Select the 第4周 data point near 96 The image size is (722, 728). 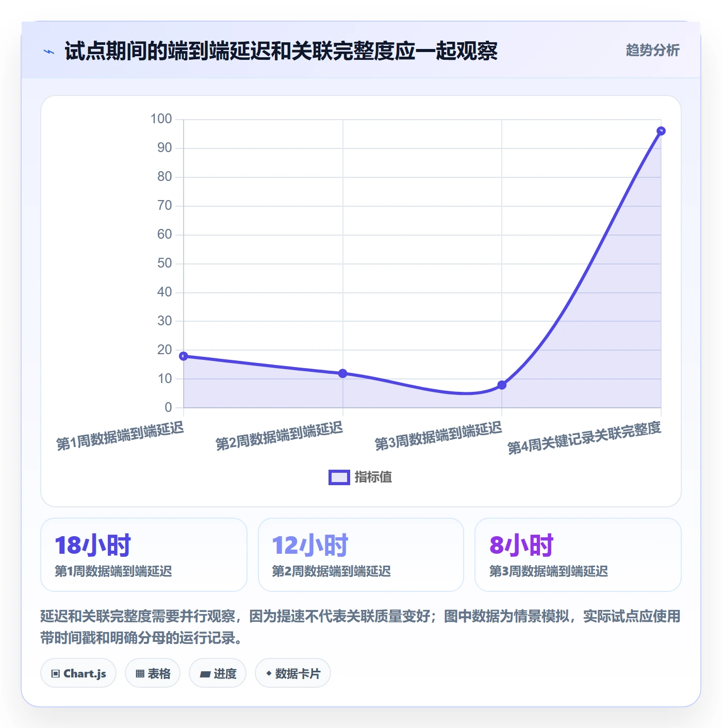point(661,131)
